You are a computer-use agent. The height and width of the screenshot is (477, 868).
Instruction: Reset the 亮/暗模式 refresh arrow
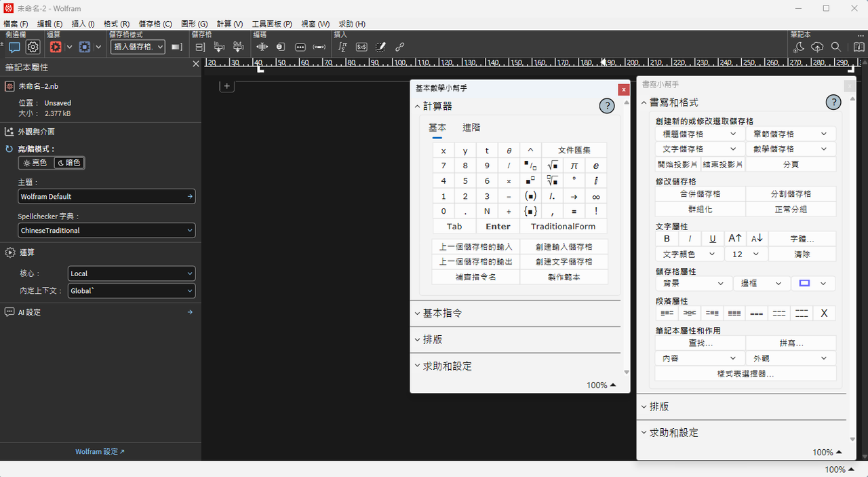click(x=9, y=149)
